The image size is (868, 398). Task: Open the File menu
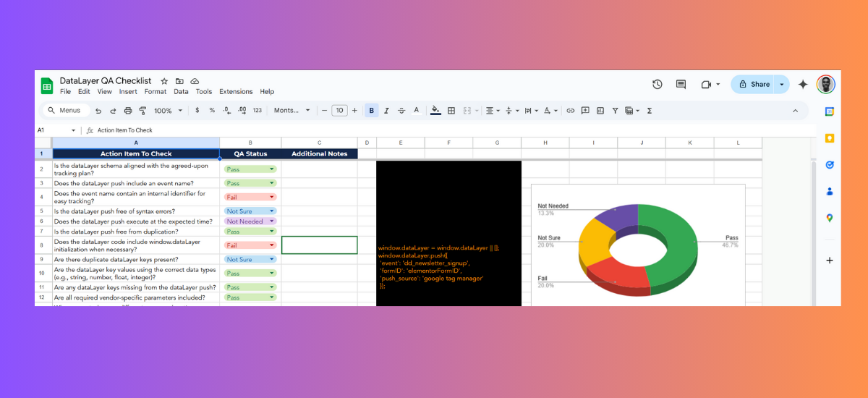coord(65,92)
